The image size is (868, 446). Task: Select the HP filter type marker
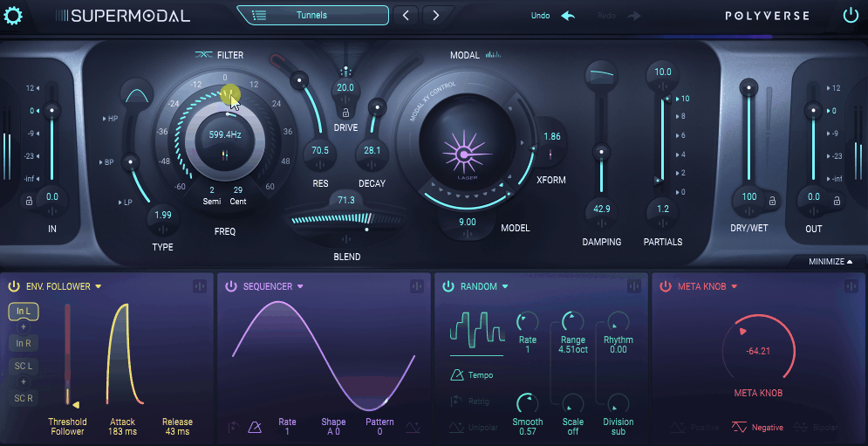coord(111,119)
